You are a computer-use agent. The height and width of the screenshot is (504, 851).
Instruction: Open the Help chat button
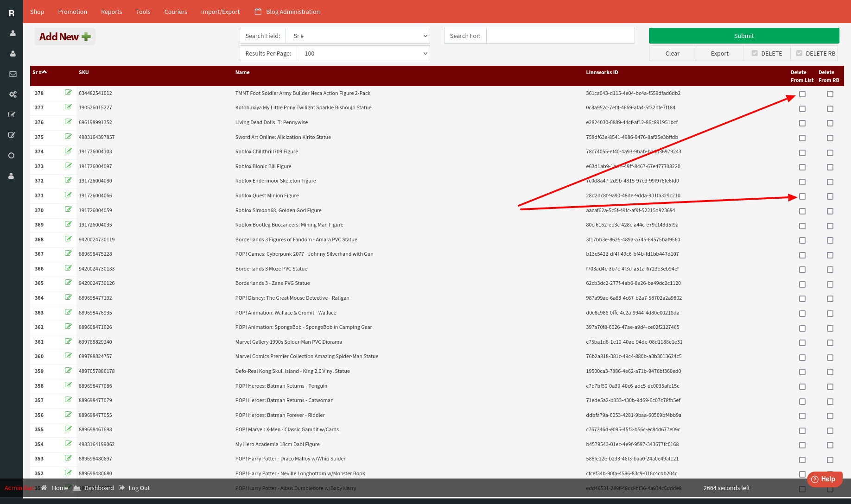(825, 479)
